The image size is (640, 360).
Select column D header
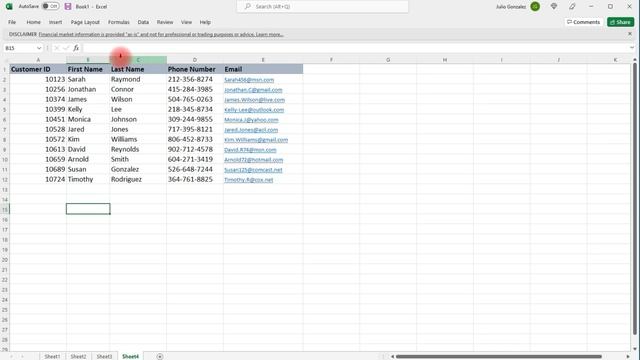click(x=195, y=60)
